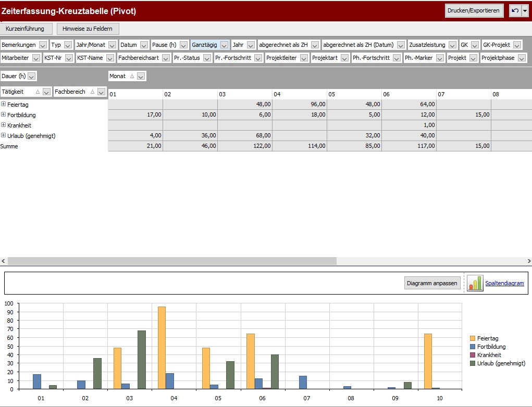Expand the Urlaub (genehmigt) row

(x=4, y=136)
